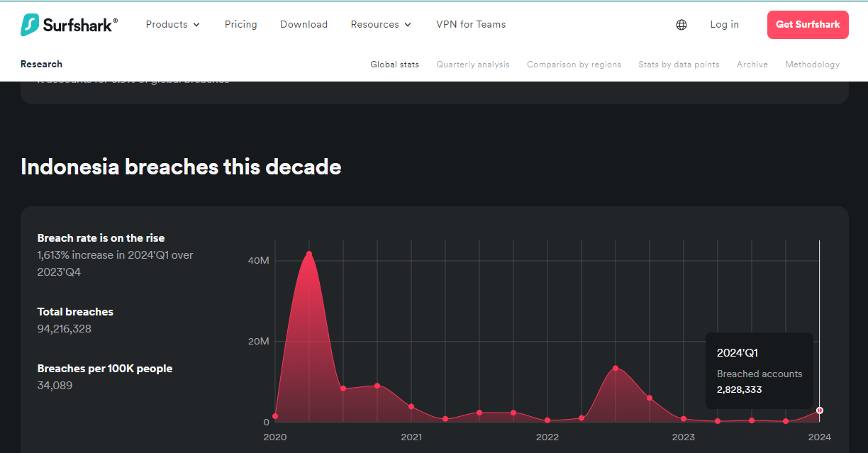Screen dimensions: 868x453
Task: Click the first 2020 data point on chart
Action: coord(275,416)
